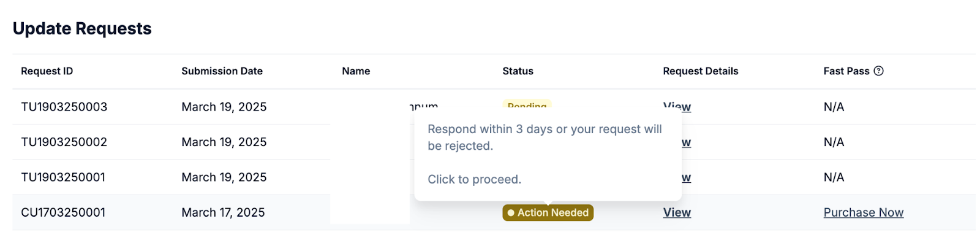Click the Update Requests heading
The height and width of the screenshot is (232, 980).
click(x=82, y=29)
